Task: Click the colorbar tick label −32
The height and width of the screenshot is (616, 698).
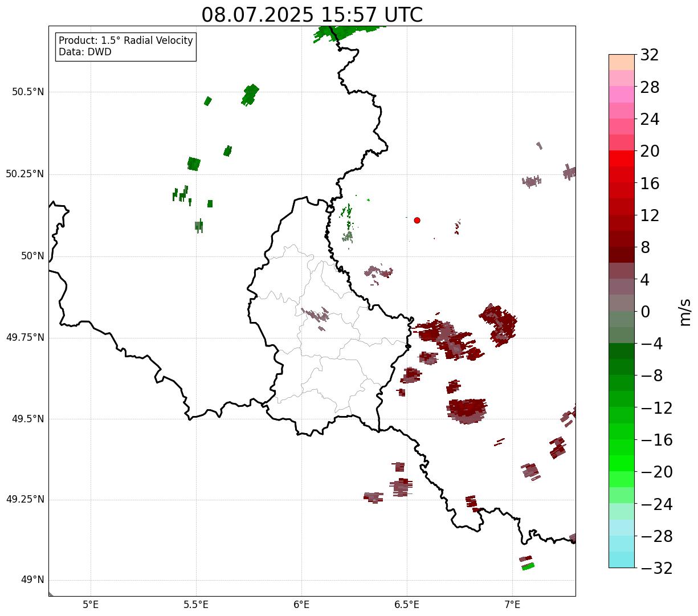Action: [656, 568]
